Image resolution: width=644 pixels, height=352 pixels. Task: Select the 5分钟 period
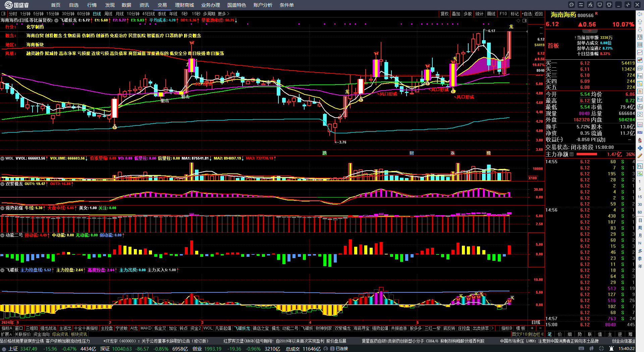coord(38,14)
